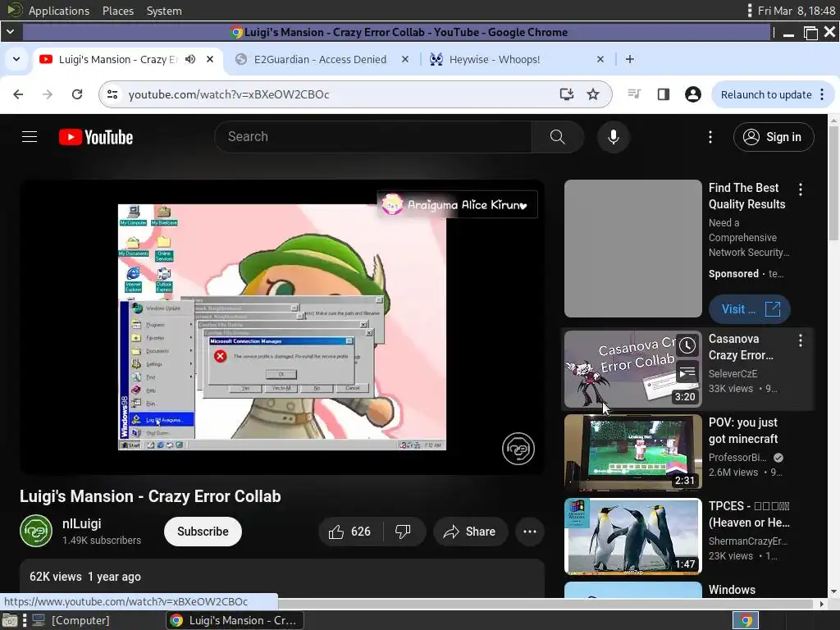Screen dimensions: 840x630
Task: Click horizontal scrollbar right arrow
Action: [822, 604]
